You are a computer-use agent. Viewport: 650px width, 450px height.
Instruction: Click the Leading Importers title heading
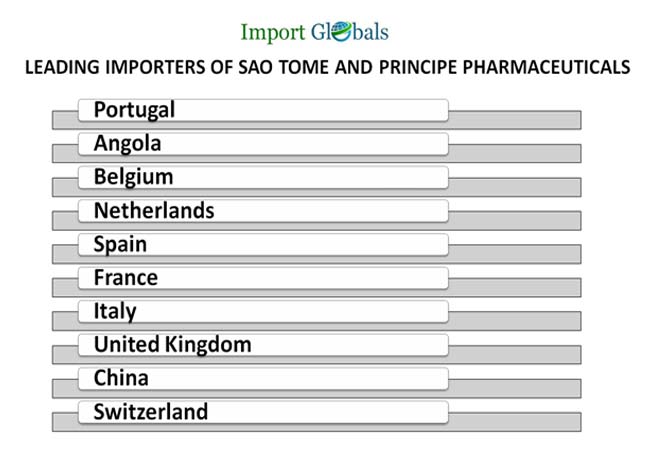[326, 67]
